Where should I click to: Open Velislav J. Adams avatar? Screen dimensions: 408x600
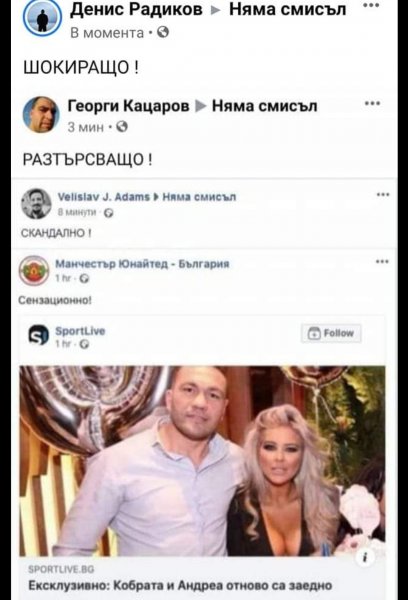(36, 204)
